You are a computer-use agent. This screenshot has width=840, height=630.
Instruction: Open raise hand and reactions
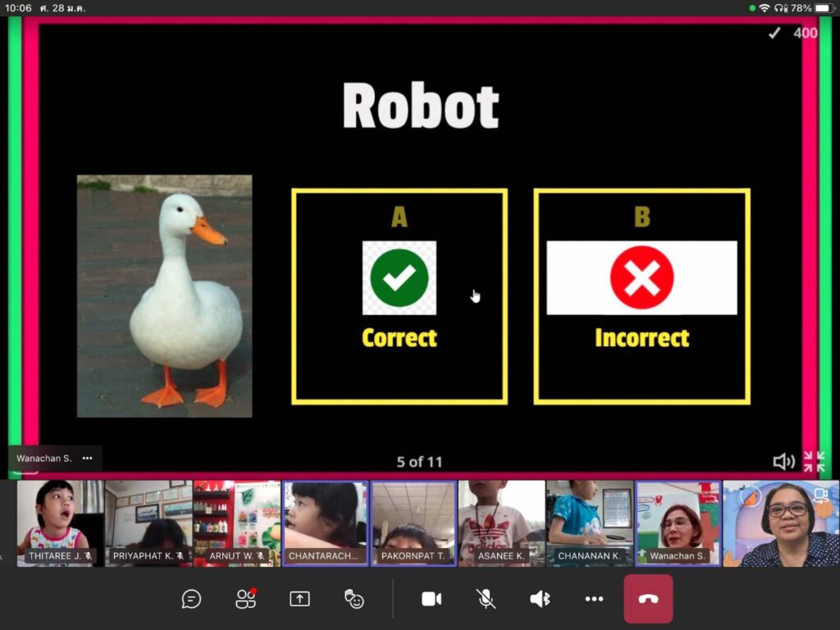coord(354,599)
